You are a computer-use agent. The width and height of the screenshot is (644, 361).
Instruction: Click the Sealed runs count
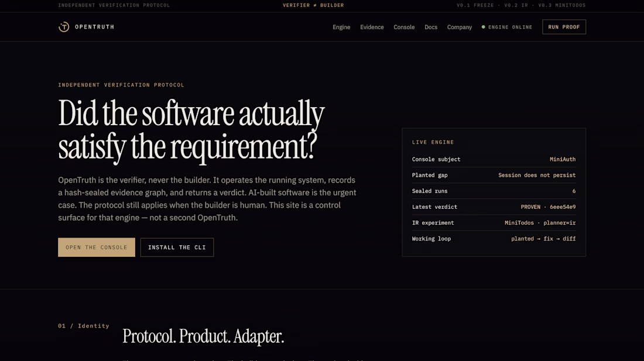tap(574, 191)
